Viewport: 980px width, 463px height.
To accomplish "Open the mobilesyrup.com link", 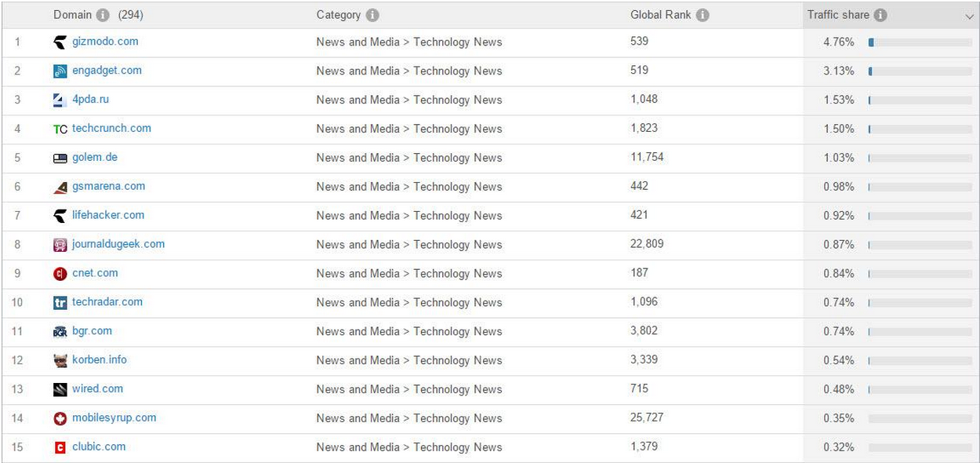I will [114, 417].
